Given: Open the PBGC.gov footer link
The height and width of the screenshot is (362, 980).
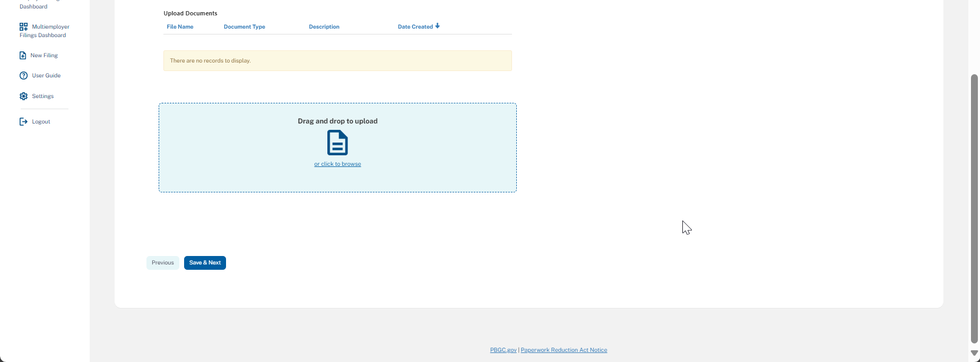Looking at the screenshot, I should pos(503,350).
